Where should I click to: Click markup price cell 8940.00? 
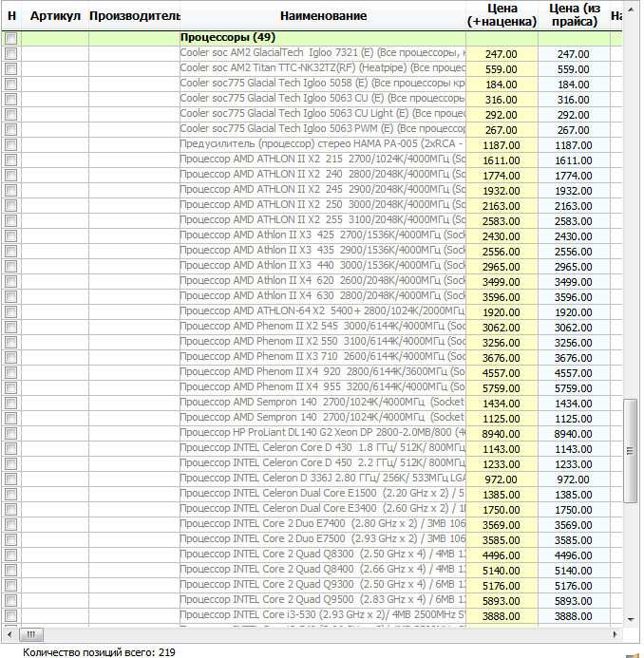tap(502, 434)
